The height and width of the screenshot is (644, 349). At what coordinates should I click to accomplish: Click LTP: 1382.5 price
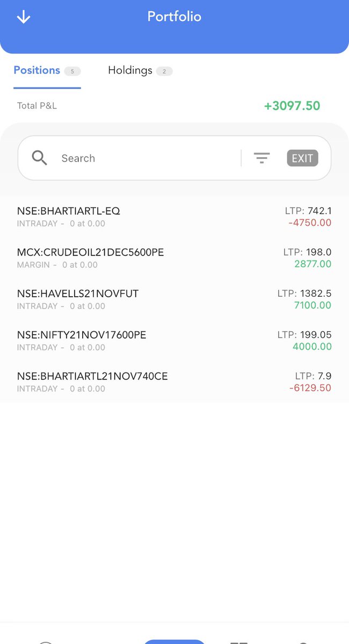click(304, 294)
